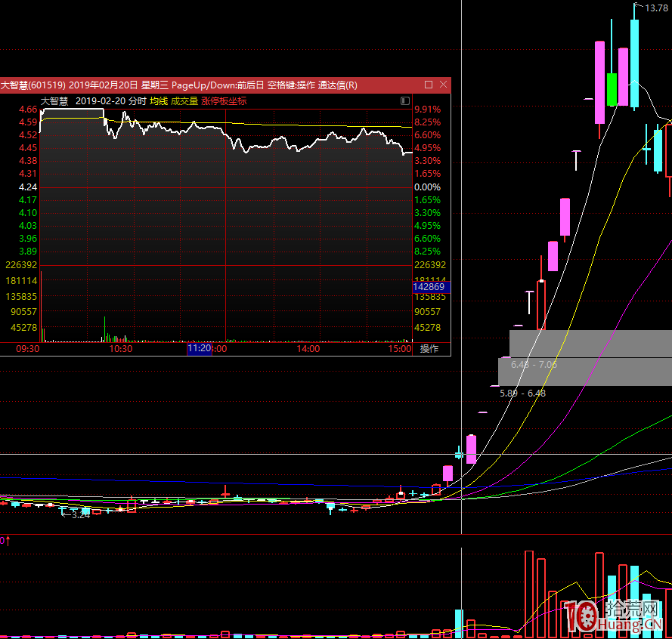Click the blue 11:20 time cursor marker
Viewport: 672px width, 639px height.
click(x=199, y=349)
